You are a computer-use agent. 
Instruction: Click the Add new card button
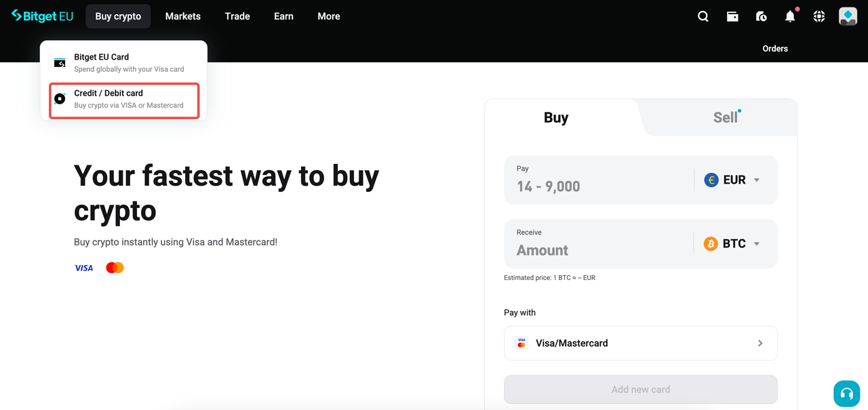coord(641,390)
